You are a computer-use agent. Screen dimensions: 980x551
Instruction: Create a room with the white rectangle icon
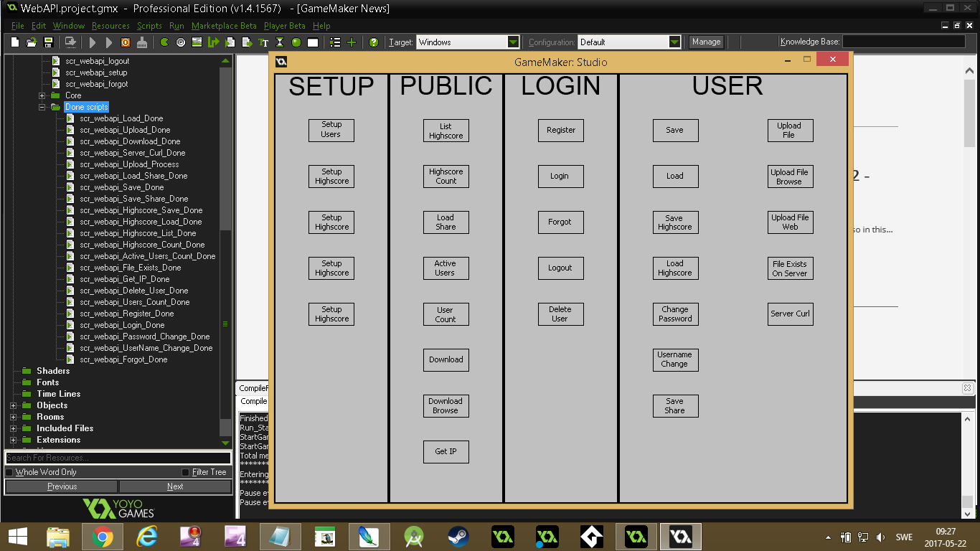(313, 42)
